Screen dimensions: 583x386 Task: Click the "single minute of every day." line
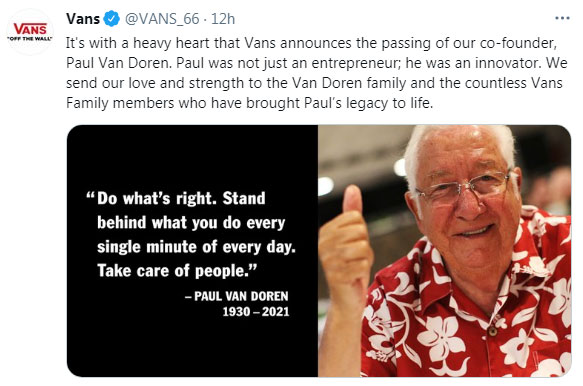pyautogui.click(x=196, y=247)
